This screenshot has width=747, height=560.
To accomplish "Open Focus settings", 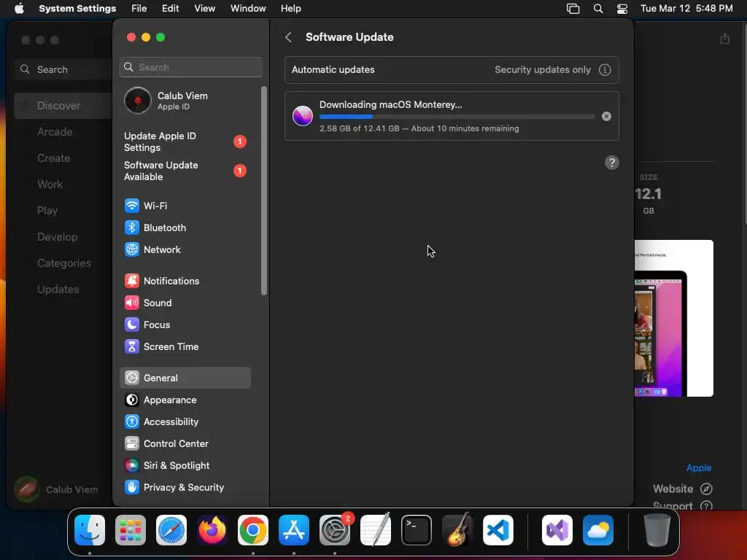I will click(x=185, y=324).
